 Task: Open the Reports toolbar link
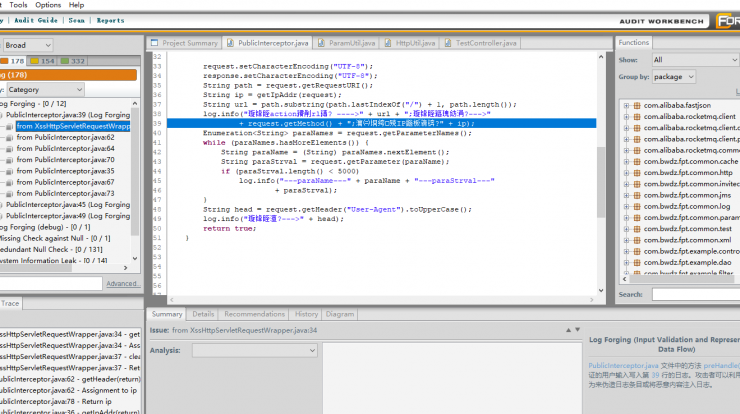[x=110, y=20]
